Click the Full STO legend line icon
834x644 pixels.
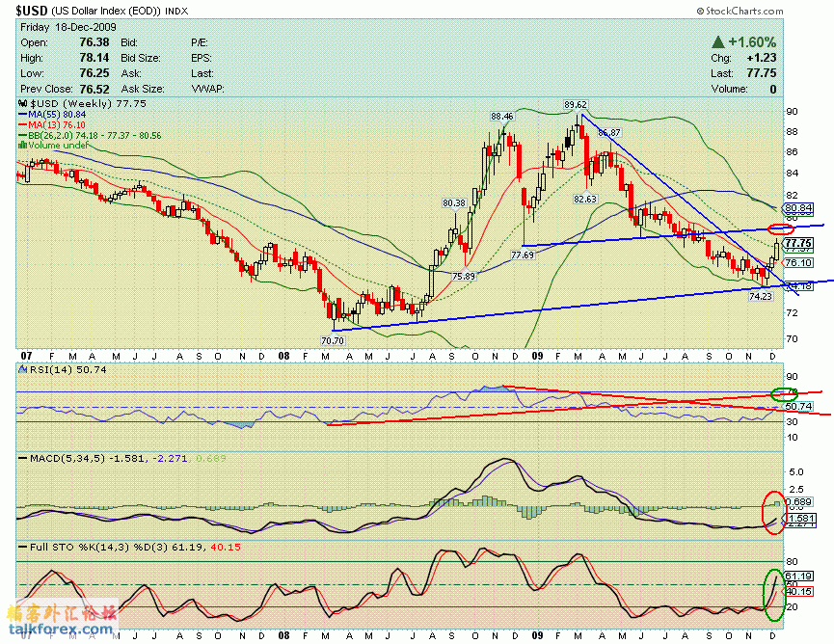coord(23,547)
